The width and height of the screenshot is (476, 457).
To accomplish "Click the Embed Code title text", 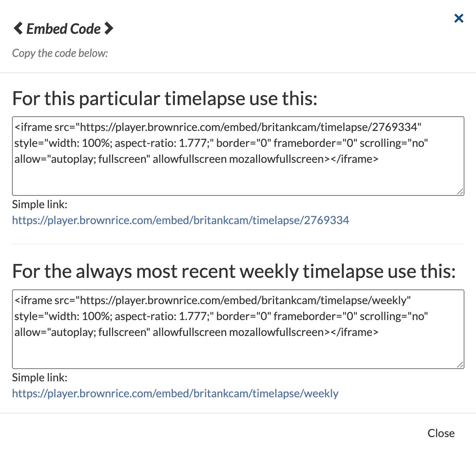I will pyautogui.click(x=63, y=29).
